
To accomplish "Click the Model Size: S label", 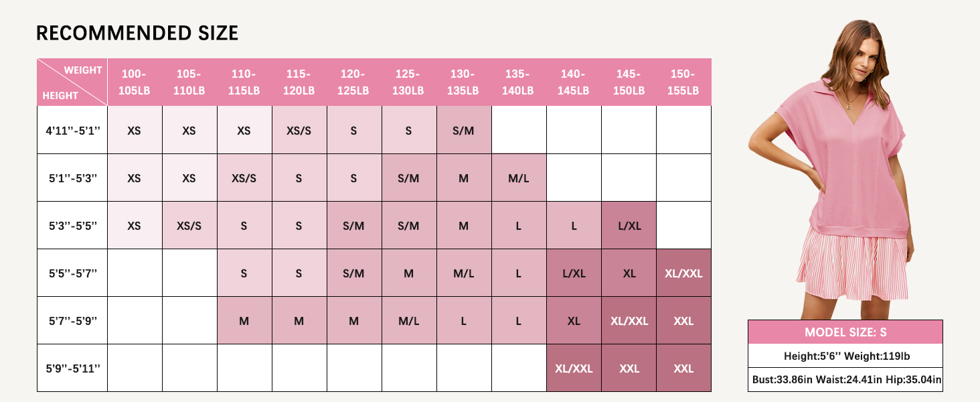I will pyautogui.click(x=845, y=332).
